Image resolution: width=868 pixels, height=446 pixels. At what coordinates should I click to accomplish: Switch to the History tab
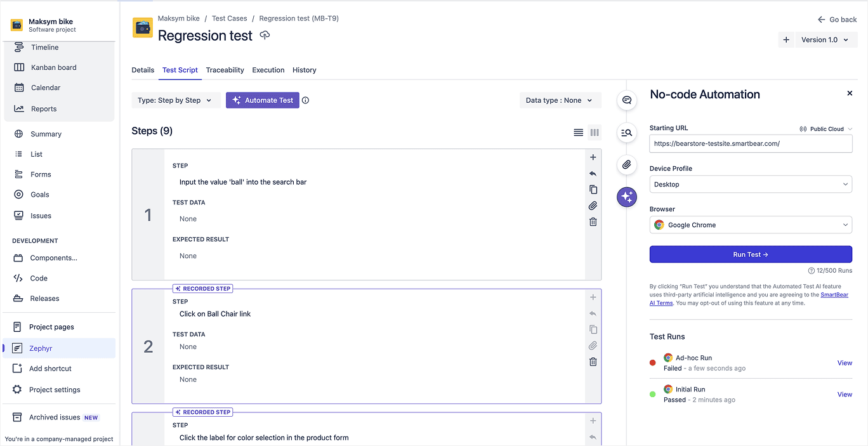click(x=305, y=70)
